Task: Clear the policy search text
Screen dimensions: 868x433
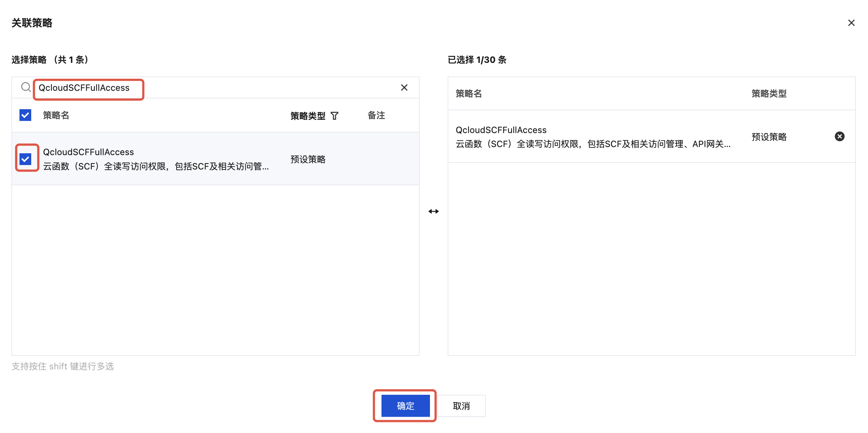Action: pyautogui.click(x=404, y=87)
